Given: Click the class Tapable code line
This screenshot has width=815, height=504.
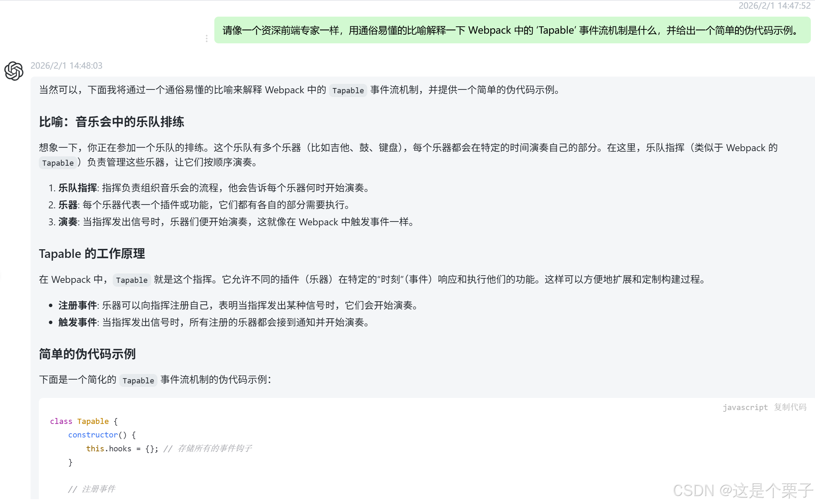Looking at the screenshot, I should click(84, 421).
